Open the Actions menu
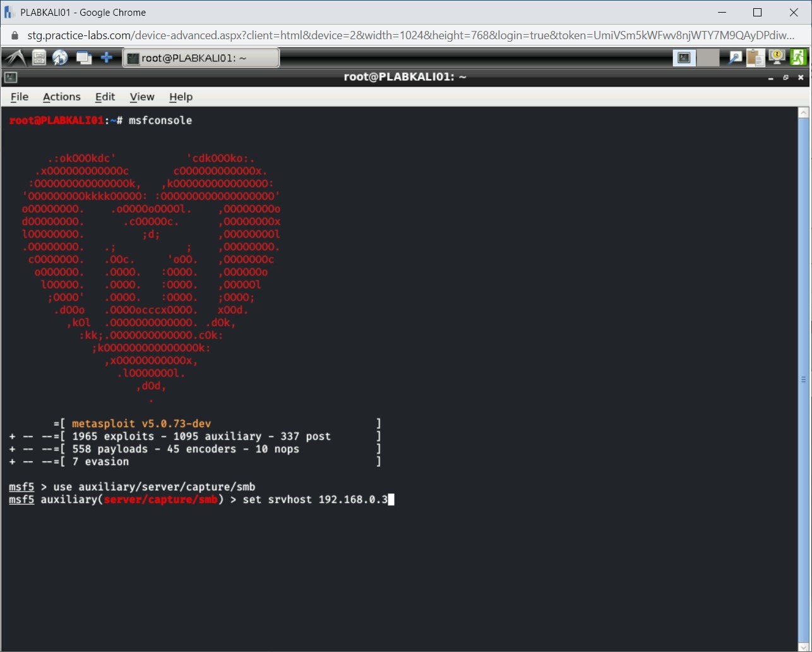The image size is (812, 652). pos(61,97)
